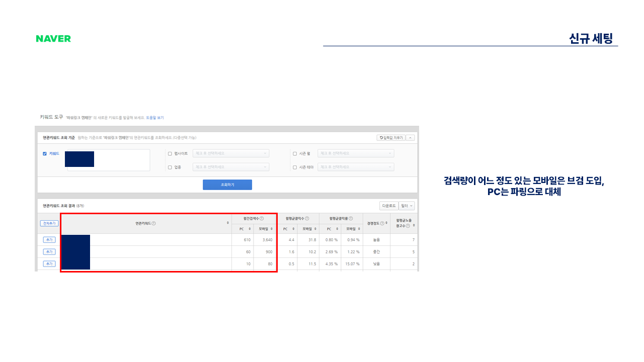
Task: Click help icon next to 월평균클릭수
Action: coord(307,218)
